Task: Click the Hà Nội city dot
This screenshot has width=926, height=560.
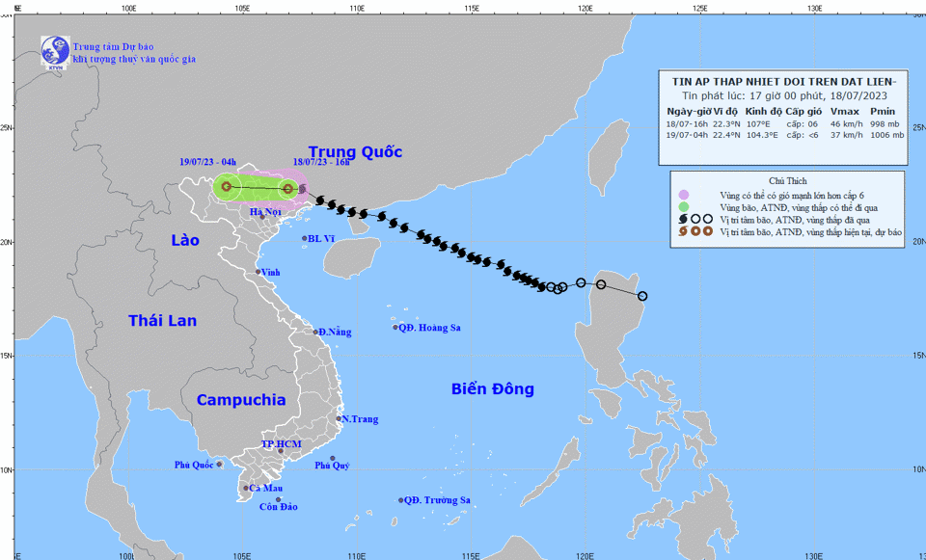Action: coord(261,217)
